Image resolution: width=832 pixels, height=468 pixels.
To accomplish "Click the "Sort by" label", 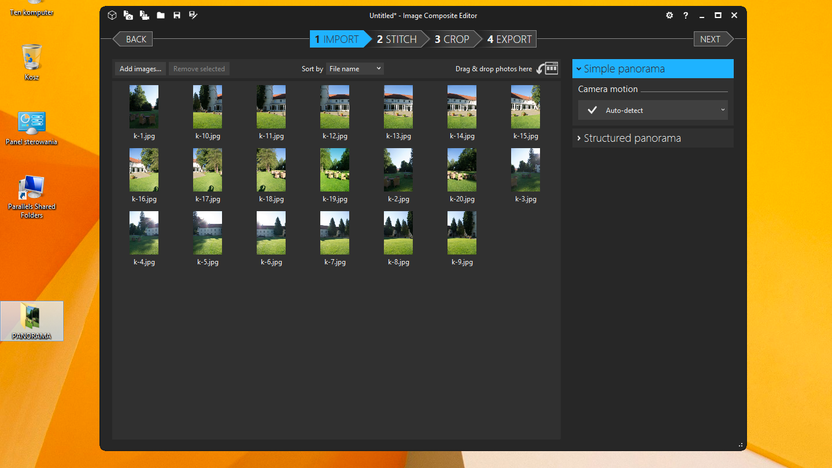I will [312, 69].
